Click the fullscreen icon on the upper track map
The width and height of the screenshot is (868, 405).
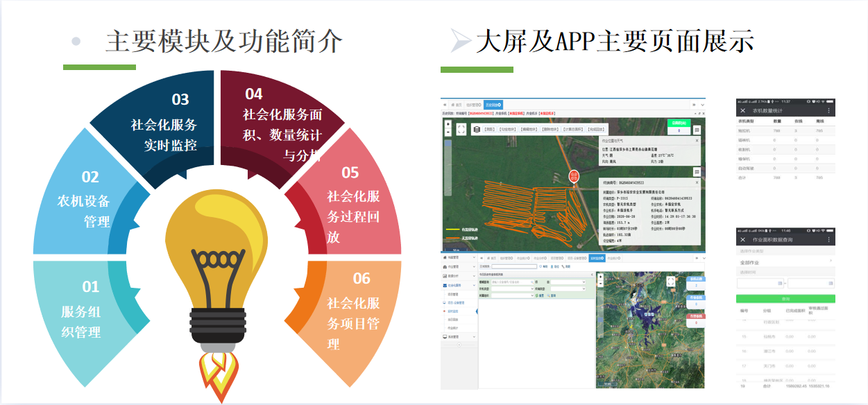point(461,129)
